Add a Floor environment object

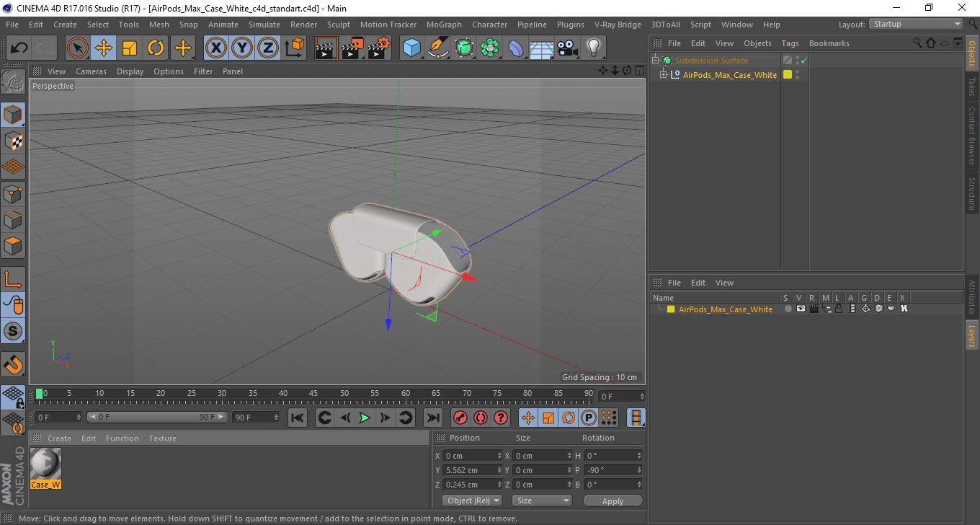(x=541, y=48)
